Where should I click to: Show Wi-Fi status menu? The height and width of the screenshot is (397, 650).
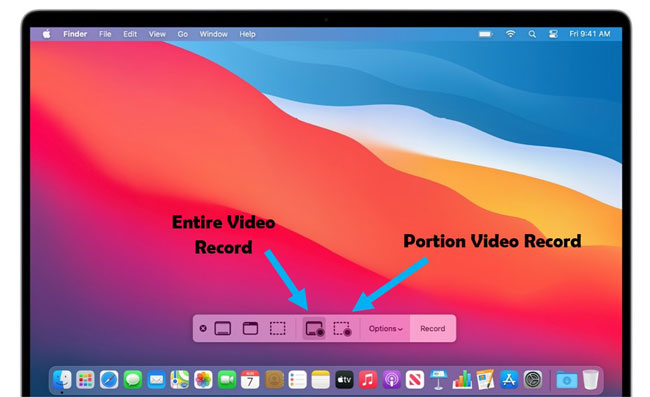pyautogui.click(x=510, y=34)
